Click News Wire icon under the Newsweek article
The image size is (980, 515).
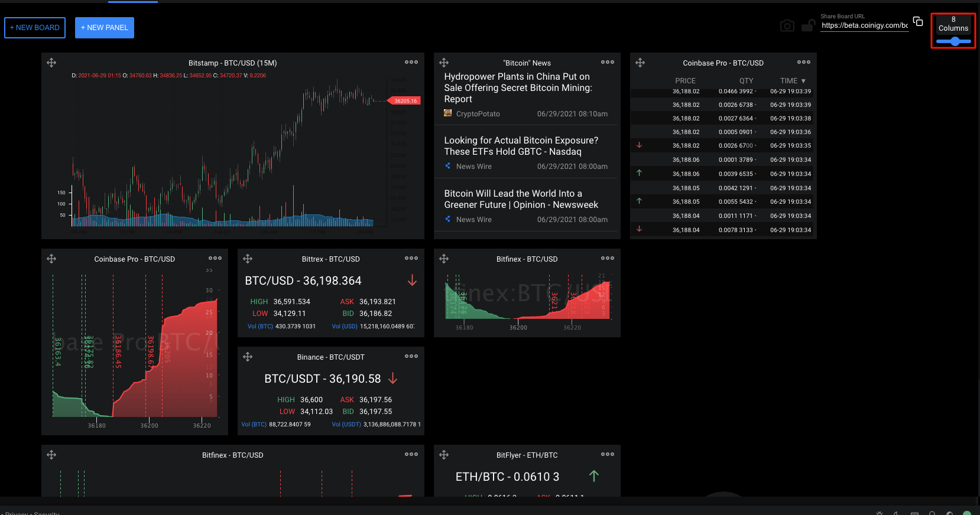(448, 219)
